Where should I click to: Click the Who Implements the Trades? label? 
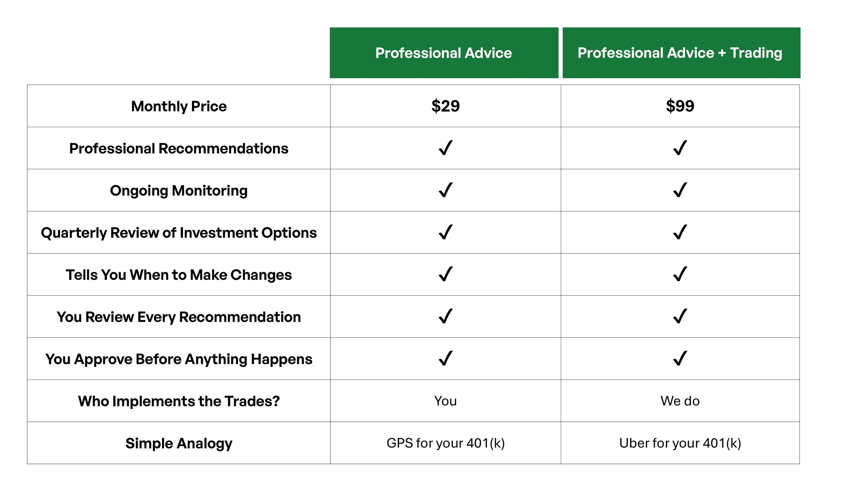click(179, 401)
